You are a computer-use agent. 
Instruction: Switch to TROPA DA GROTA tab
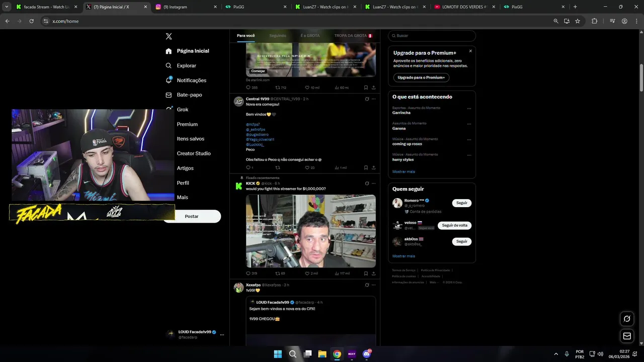353,36
